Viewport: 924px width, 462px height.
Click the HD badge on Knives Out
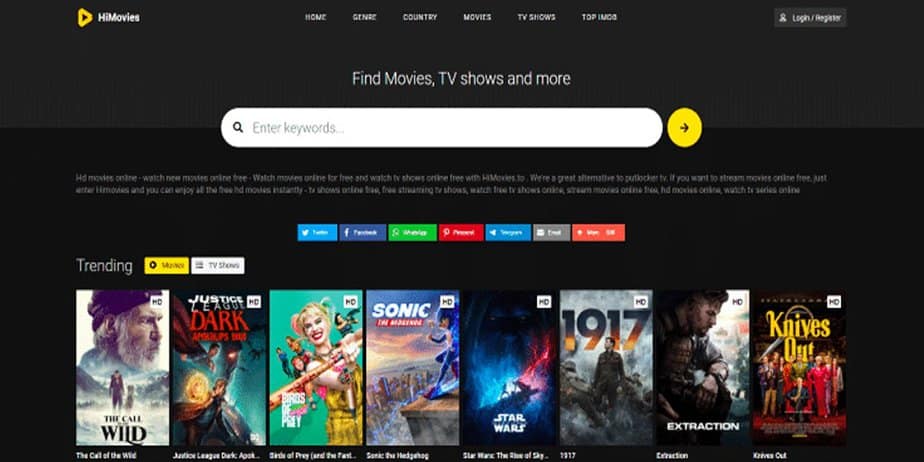click(x=834, y=301)
